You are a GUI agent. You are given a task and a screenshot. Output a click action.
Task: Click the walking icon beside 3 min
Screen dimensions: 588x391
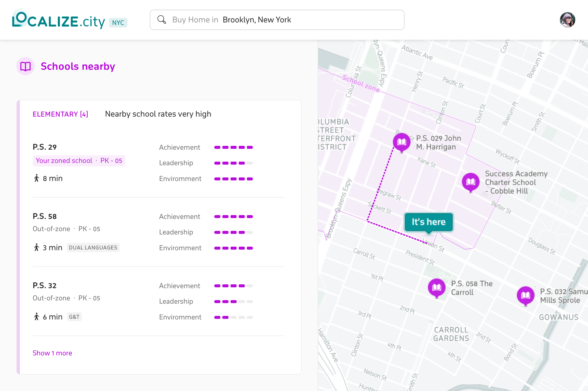pyautogui.click(x=37, y=247)
